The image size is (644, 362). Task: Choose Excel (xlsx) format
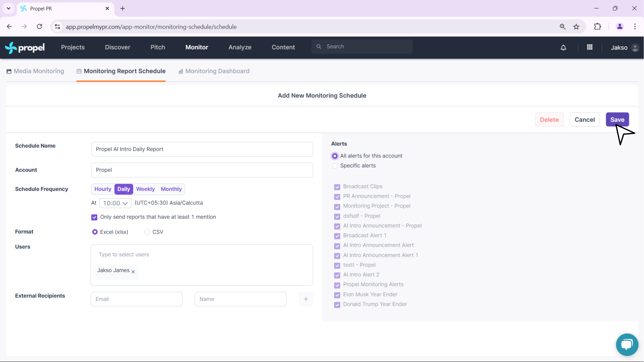[x=95, y=232]
